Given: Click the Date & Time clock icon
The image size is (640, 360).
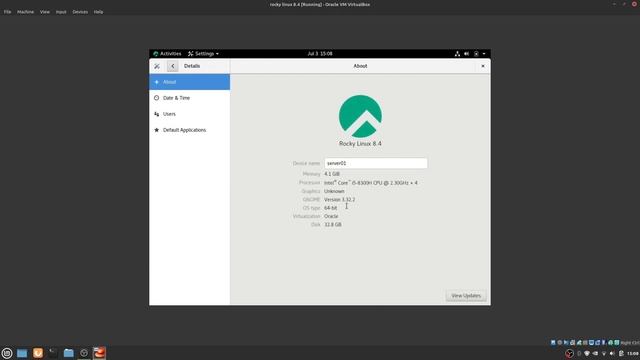Looking at the screenshot, I should 156,98.
